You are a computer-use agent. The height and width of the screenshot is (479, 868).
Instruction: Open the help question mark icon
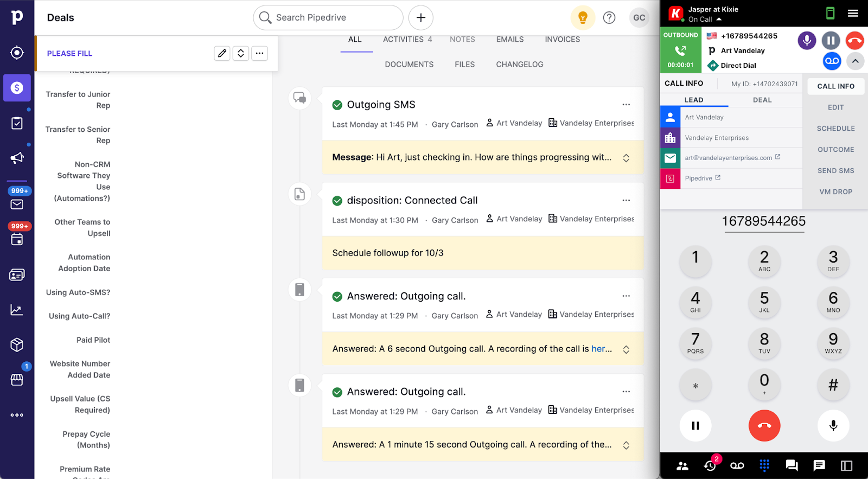609,18
